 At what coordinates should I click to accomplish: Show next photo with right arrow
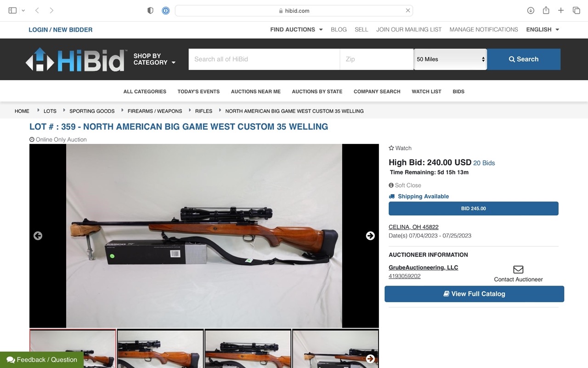click(x=370, y=236)
